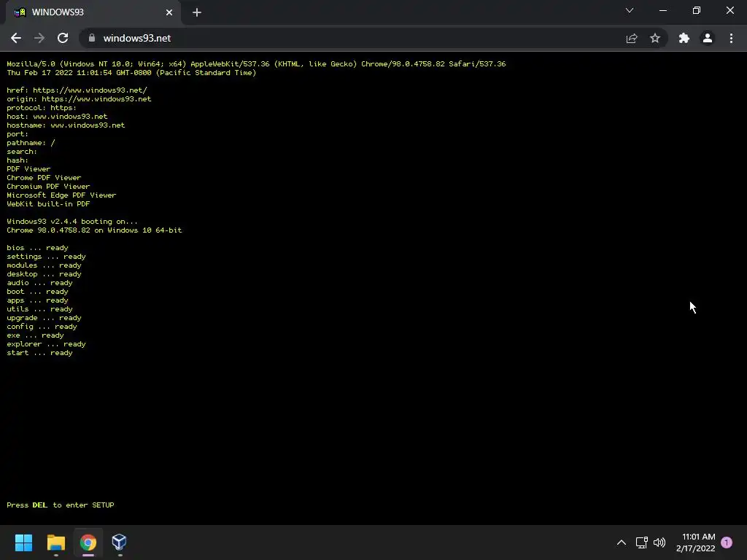
Task: Open VirtualBox from the taskbar
Action: (x=119, y=542)
